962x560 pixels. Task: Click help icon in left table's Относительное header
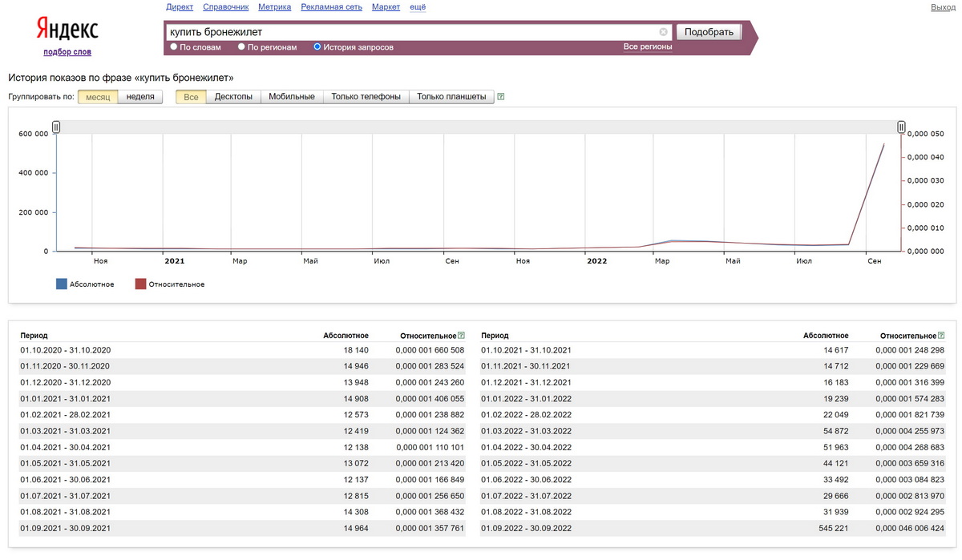pos(461,336)
